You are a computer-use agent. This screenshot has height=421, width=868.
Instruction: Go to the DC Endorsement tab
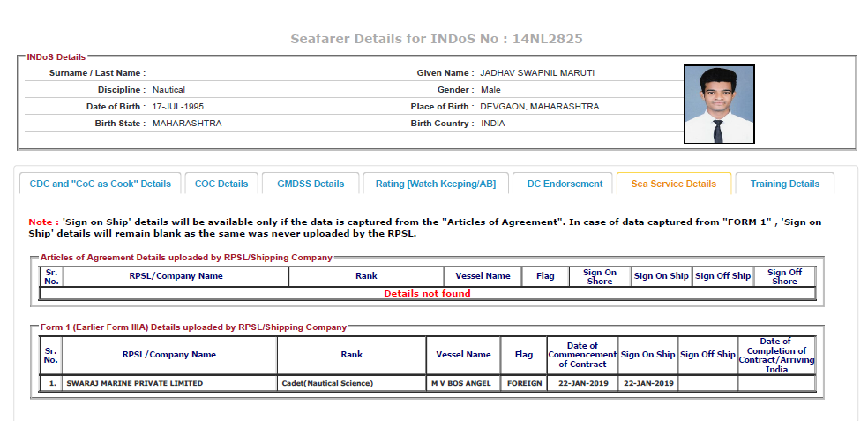[565, 184]
